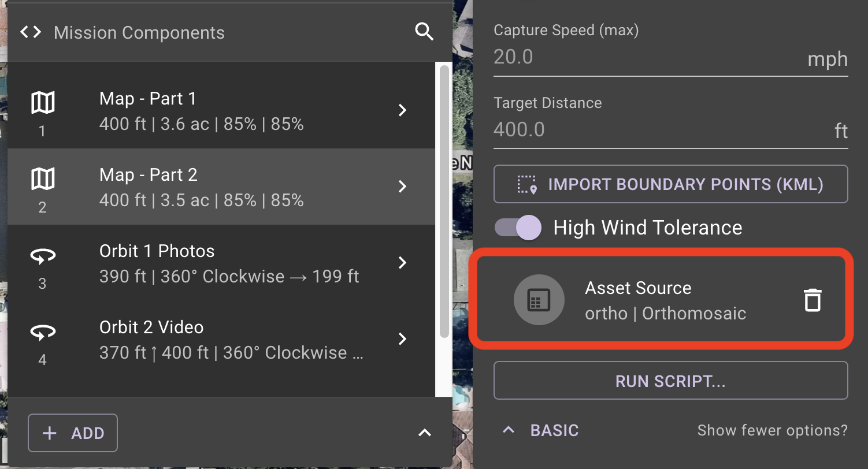
Task: Click the Asset Source orthomosaic grid icon
Action: [539, 300]
